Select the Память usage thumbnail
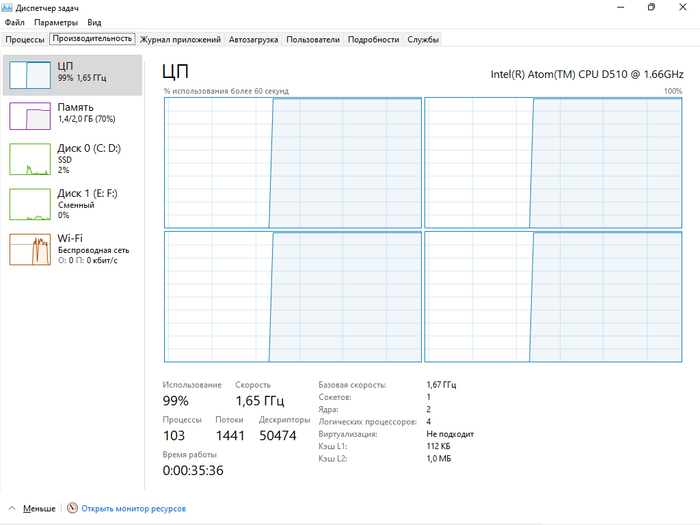The image size is (700, 525). point(30,116)
